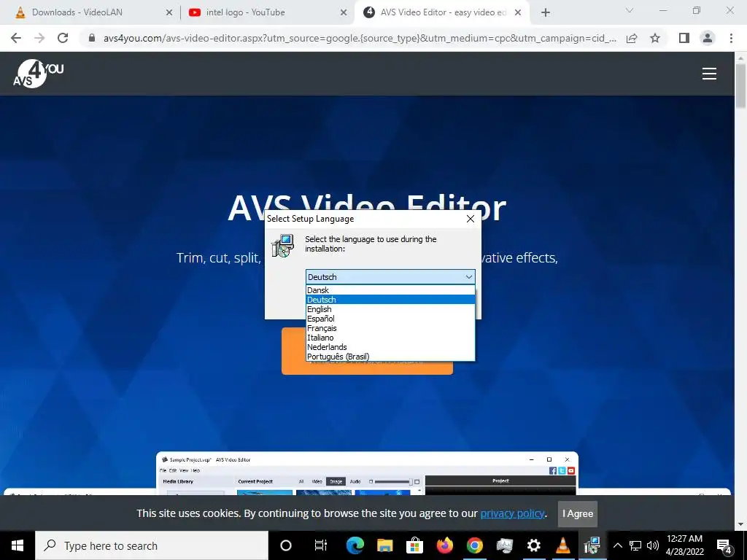Select the AVS Video Editor tab

(443, 12)
